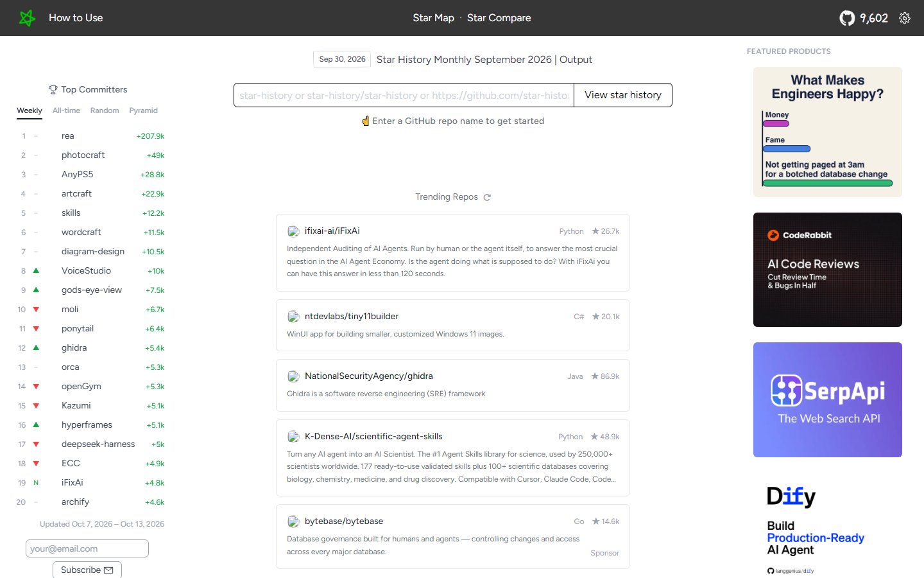This screenshot has width=924, height=578.
Task: Click the Sponsor label on bytebase card
Action: (605, 553)
